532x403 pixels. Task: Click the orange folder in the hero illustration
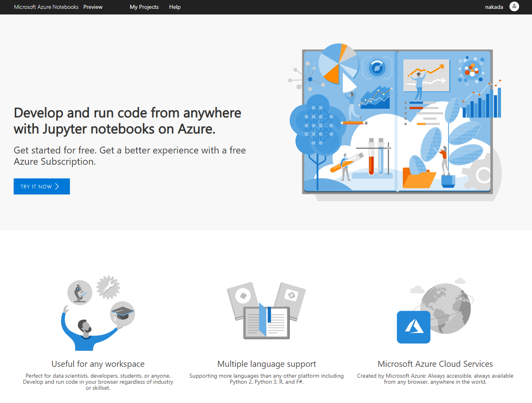[418, 178]
